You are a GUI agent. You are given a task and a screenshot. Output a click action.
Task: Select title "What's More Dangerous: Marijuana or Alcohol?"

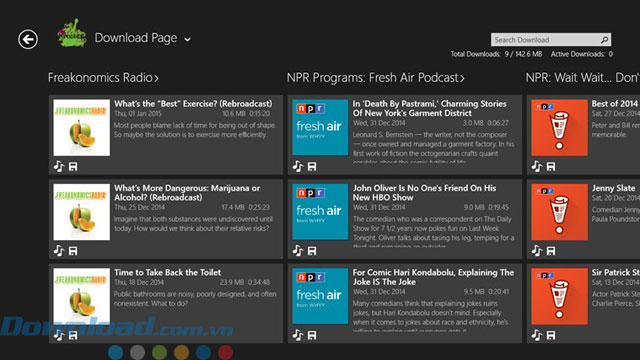coord(187,193)
